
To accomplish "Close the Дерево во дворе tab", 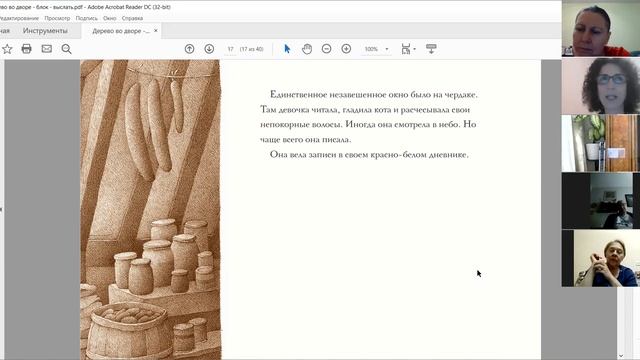I will 156,31.
